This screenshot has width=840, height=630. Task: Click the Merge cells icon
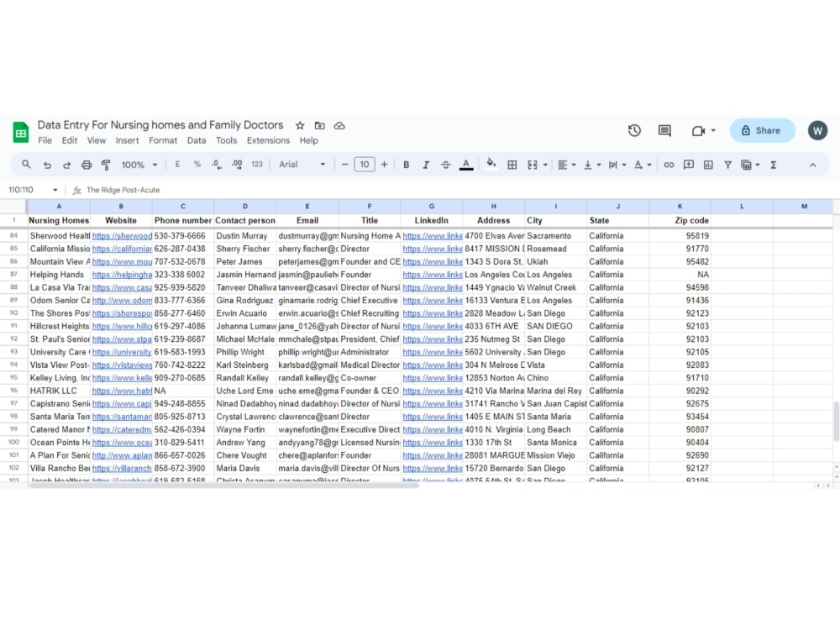click(x=532, y=165)
